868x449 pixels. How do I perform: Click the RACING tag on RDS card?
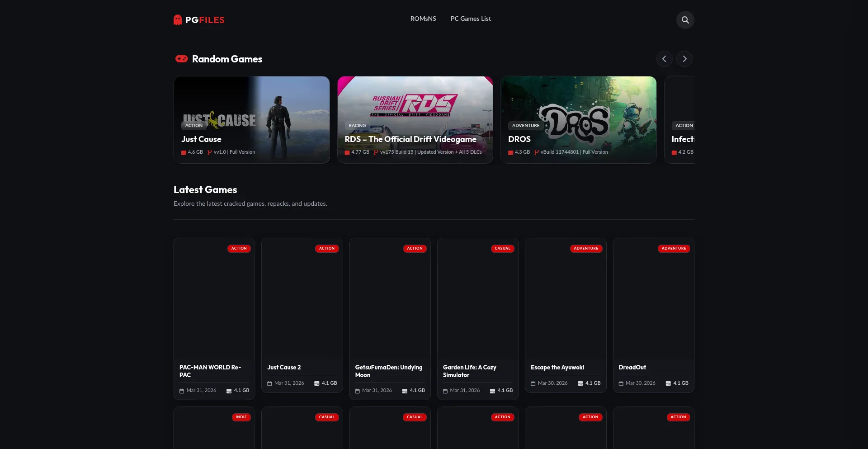click(x=357, y=126)
